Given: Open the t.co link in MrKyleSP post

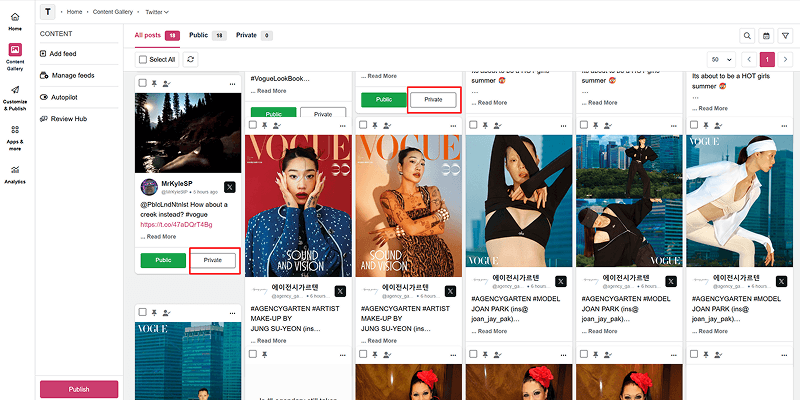Looking at the screenshot, I should pyautogui.click(x=177, y=224).
